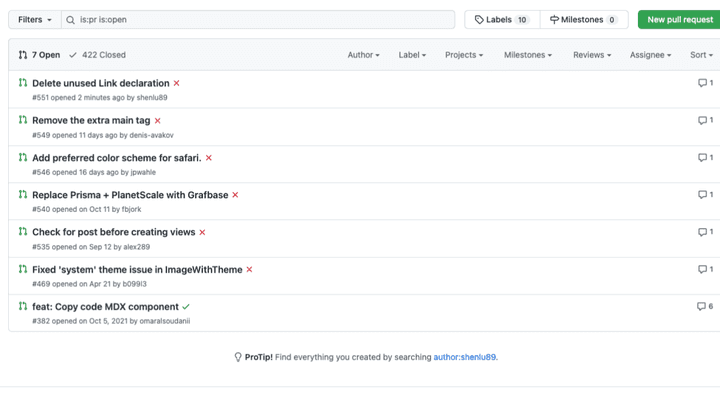Focus the is:pr is:open search field
The width and height of the screenshot is (720, 404).
tap(260, 20)
